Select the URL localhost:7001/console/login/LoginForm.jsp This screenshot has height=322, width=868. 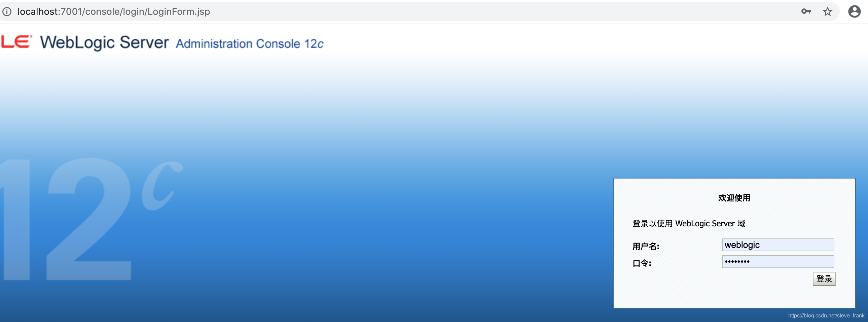click(x=114, y=12)
